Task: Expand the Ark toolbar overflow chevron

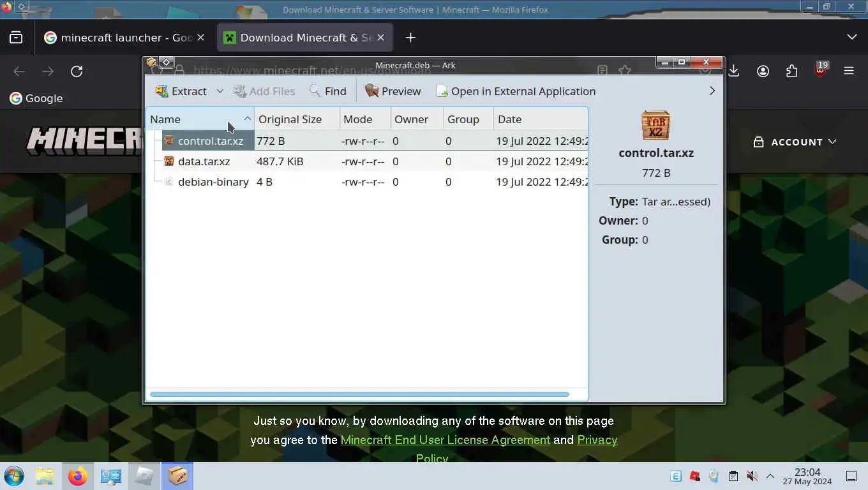Action: pos(712,91)
